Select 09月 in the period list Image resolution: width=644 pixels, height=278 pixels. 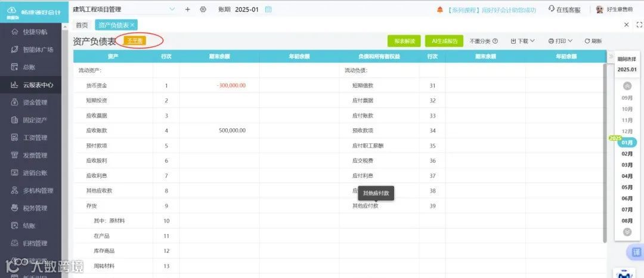(627, 98)
